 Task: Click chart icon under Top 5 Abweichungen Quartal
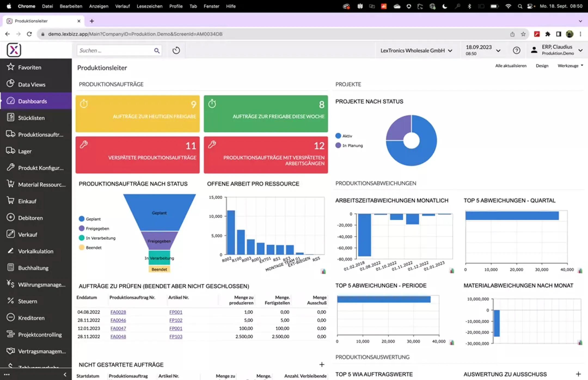[580, 271]
